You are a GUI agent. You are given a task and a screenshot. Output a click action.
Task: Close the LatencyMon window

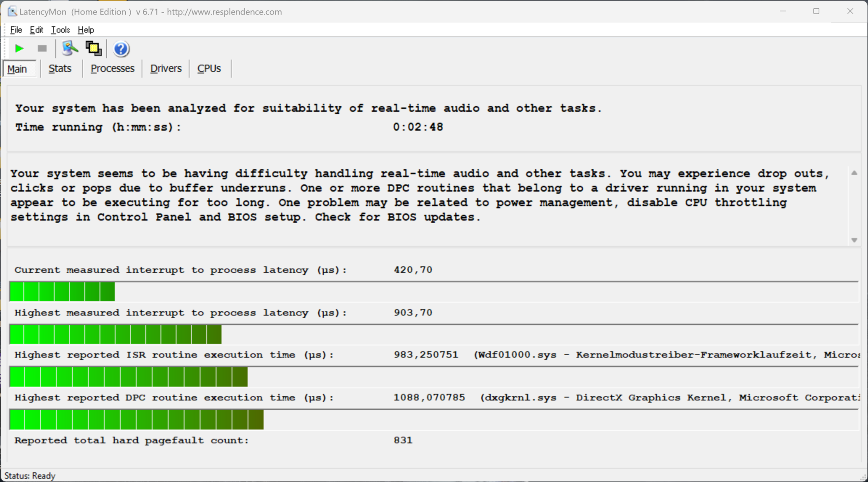(850, 11)
